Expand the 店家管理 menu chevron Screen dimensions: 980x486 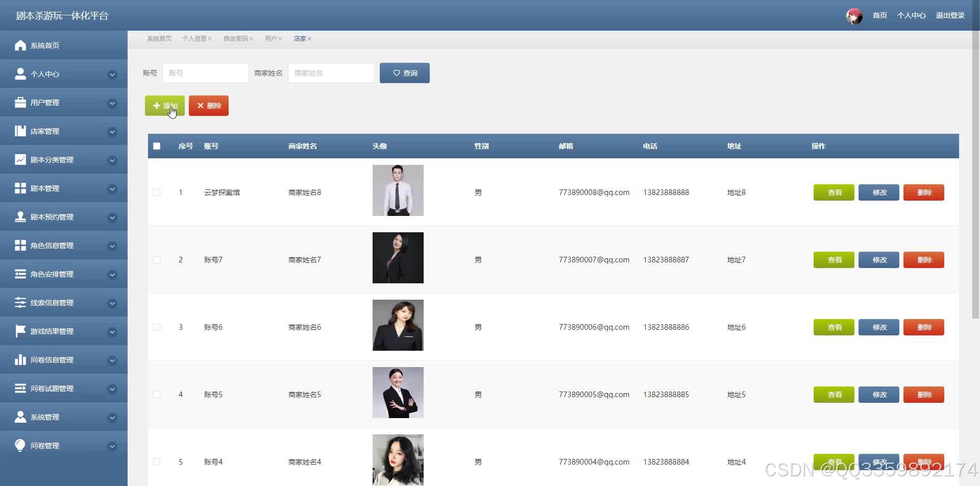(112, 132)
